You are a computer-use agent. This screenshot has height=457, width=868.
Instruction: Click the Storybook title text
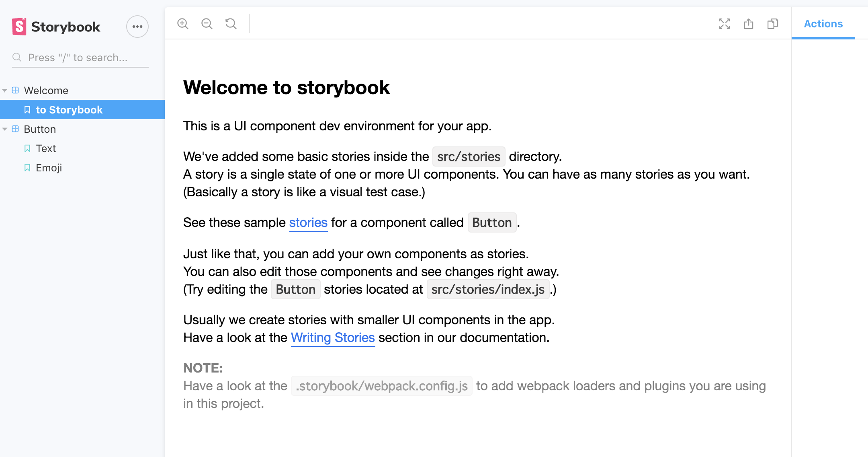point(66,27)
